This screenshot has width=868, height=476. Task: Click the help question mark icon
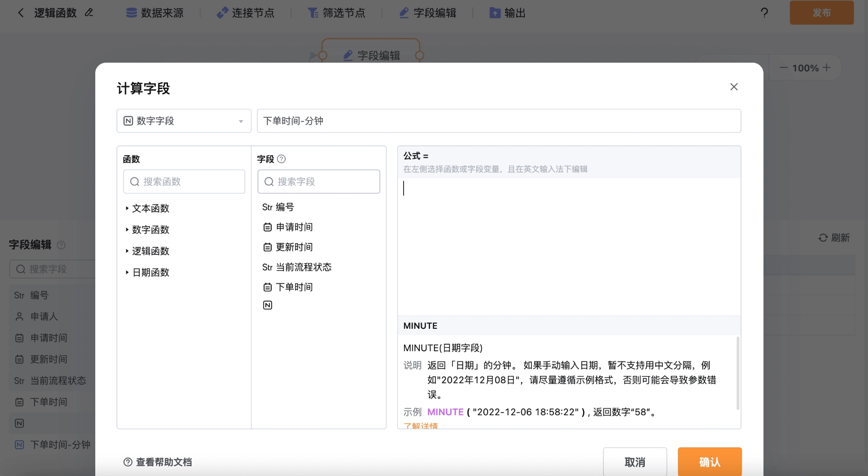tap(764, 13)
